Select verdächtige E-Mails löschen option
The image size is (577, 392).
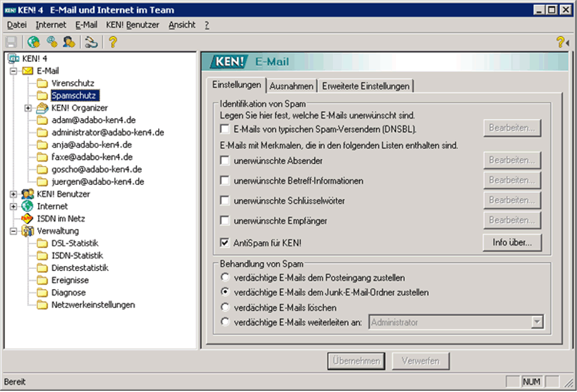[x=225, y=307]
